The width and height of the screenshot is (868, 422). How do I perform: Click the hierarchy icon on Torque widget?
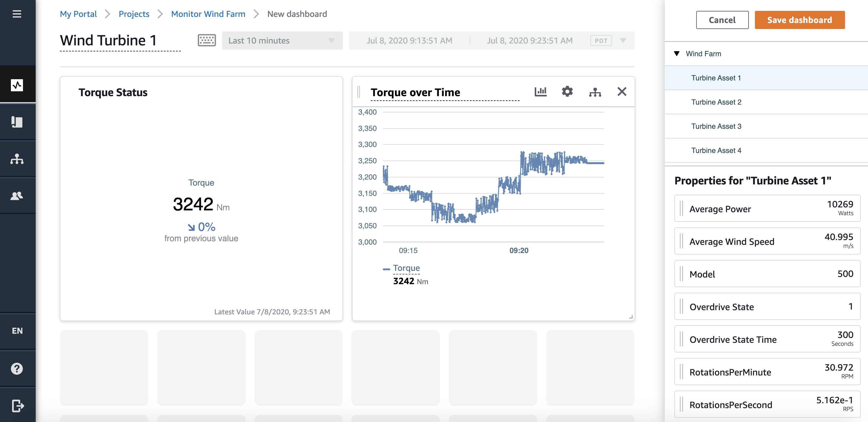[x=595, y=92]
